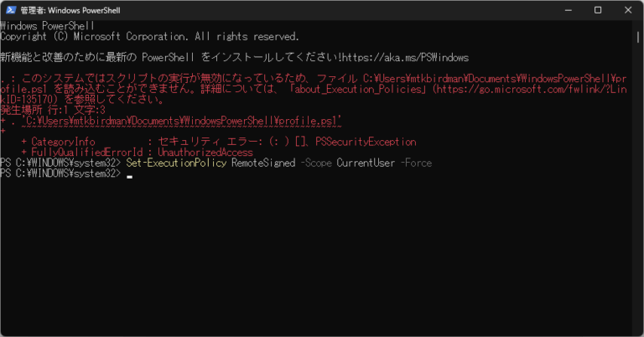Click the PowerShell icon in title bar

pos(11,10)
